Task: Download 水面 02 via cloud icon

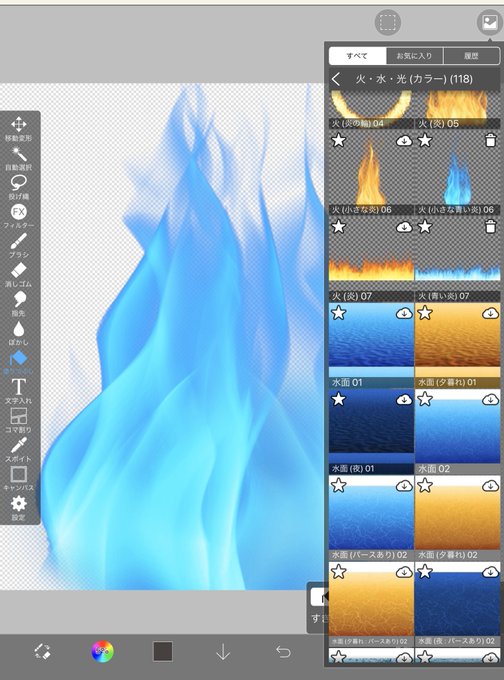Action: 491,399
